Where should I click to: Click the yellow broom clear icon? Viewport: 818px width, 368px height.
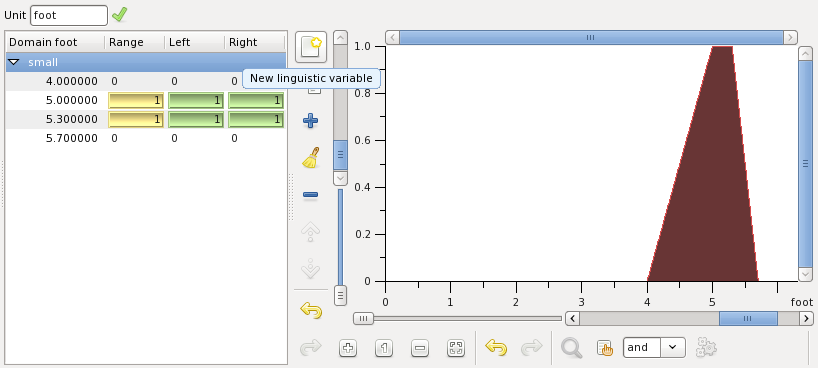311,158
